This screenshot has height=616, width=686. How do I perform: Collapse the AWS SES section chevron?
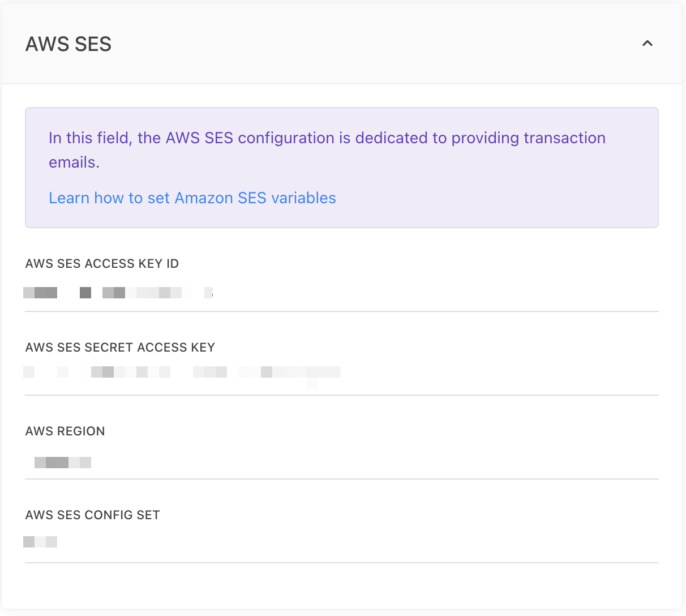click(x=648, y=44)
